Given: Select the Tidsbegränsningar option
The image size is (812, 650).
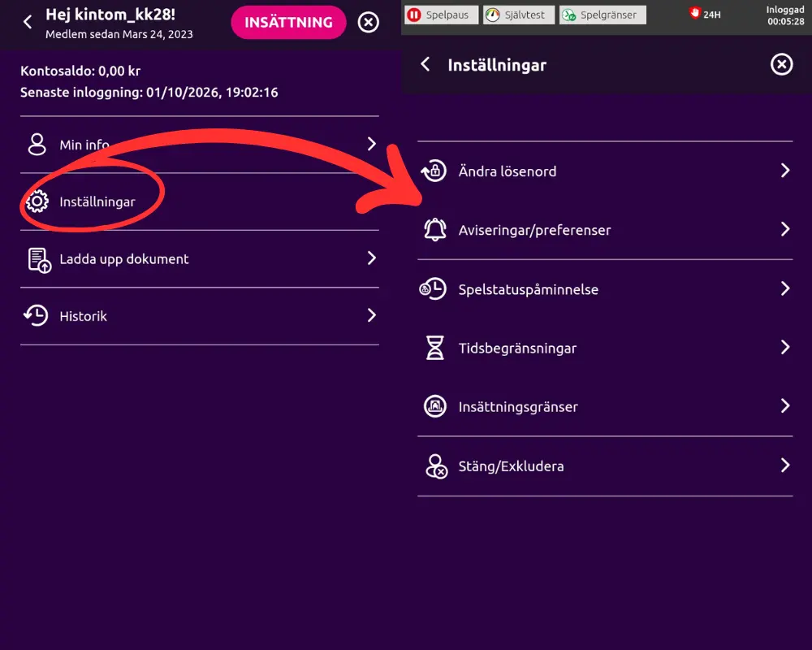Looking at the screenshot, I should coord(605,348).
